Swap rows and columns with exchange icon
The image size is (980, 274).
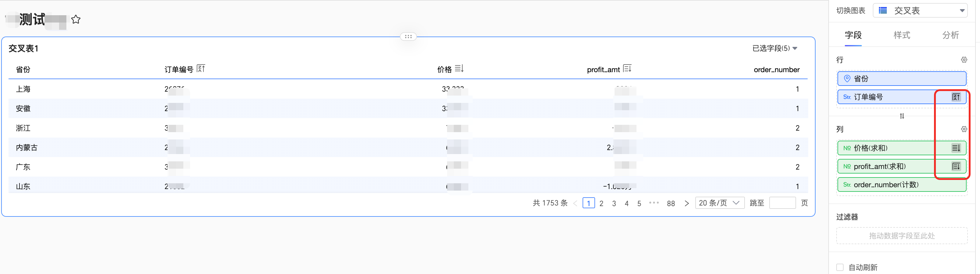pos(902,116)
